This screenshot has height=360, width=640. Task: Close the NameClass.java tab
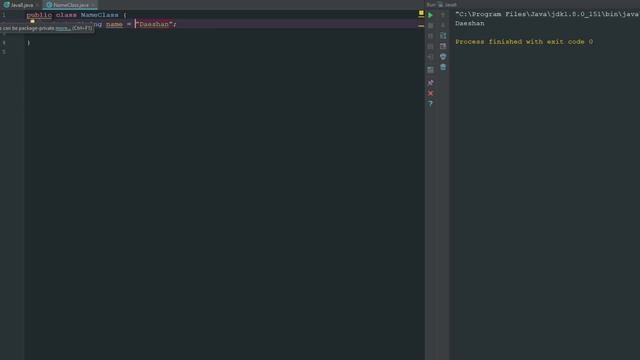point(93,5)
